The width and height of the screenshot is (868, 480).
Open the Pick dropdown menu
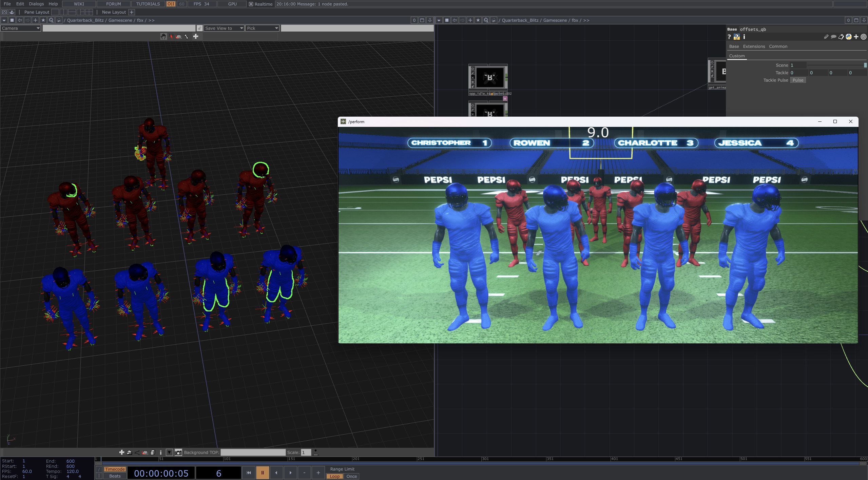pyautogui.click(x=262, y=28)
